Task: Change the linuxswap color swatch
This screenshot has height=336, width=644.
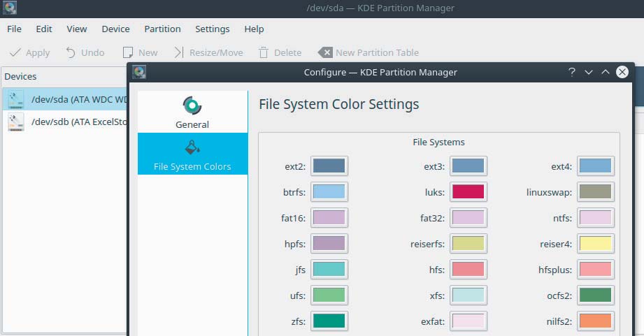Action: click(596, 191)
